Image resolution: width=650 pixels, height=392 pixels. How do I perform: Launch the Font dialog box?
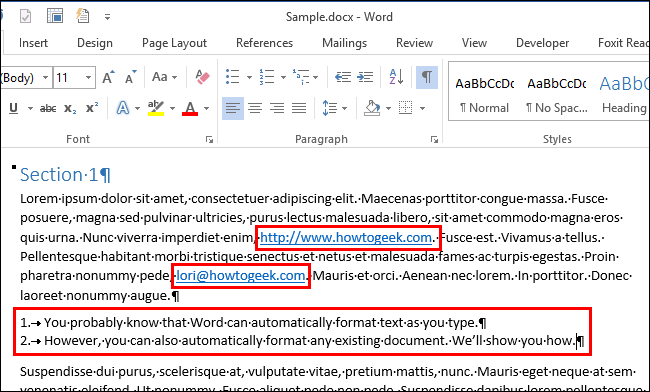tap(209, 140)
